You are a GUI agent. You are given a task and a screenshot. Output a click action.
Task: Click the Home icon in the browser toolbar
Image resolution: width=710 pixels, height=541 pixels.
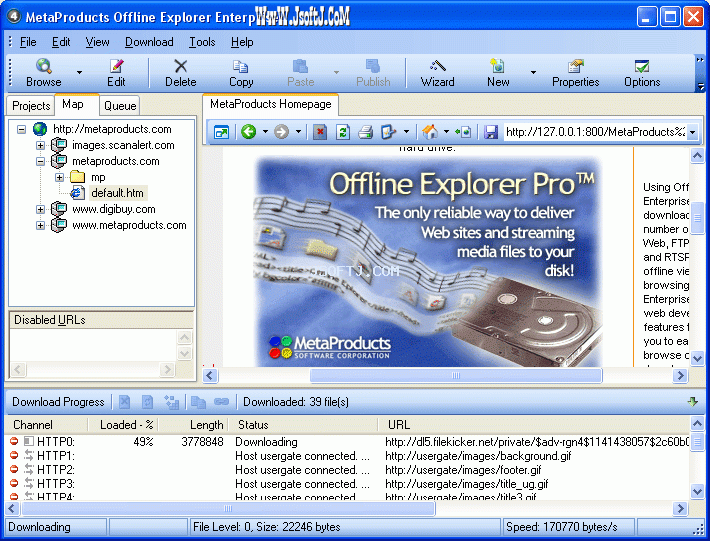click(x=430, y=132)
